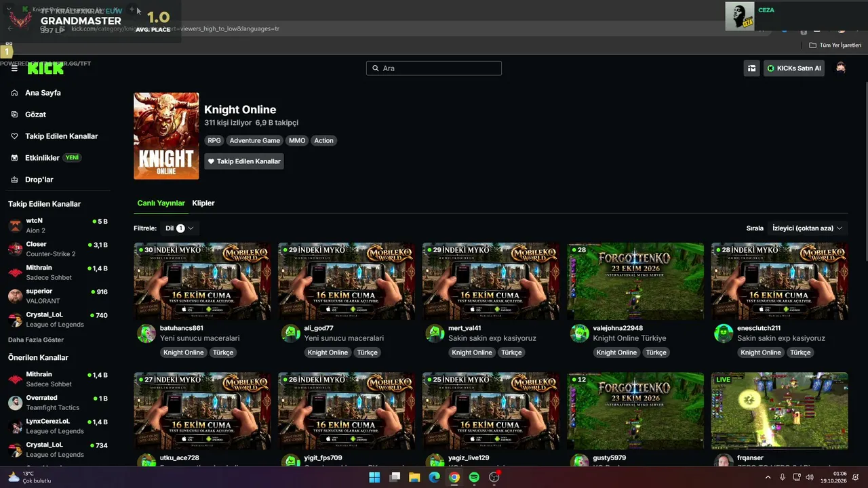
Task: Click the KICKs Satın Al button
Action: point(794,68)
